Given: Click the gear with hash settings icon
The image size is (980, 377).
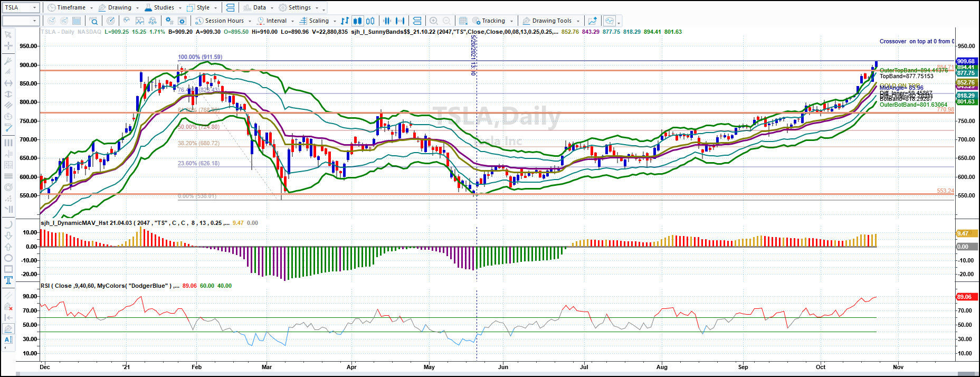Looking at the screenshot, I should point(169,21).
